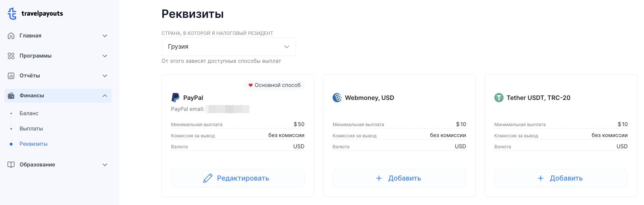Viewport: 644px width, 205px height.
Task: Open the tax residency country dropdown
Action: (x=228, y=47)
